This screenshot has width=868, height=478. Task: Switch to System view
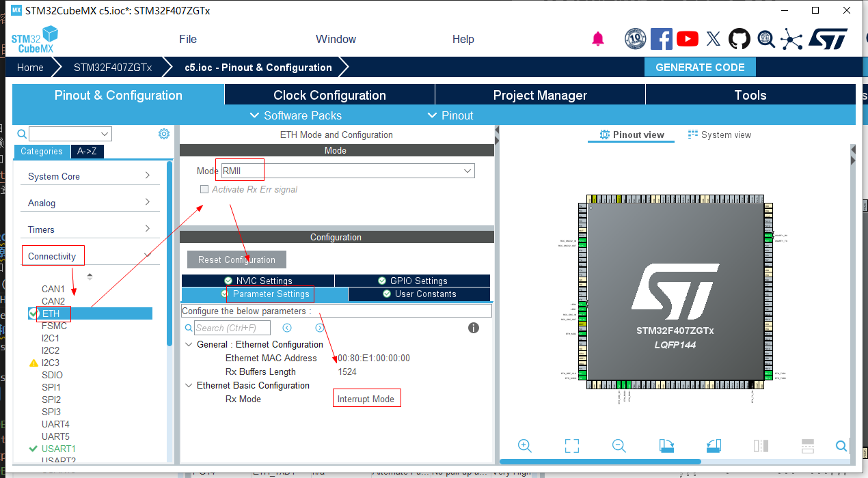[720, 135]
